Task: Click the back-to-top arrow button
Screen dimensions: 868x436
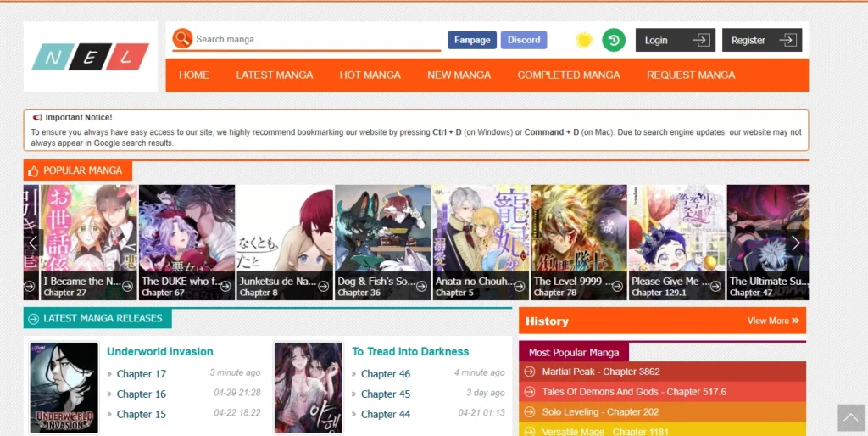Action: (851, 417)
